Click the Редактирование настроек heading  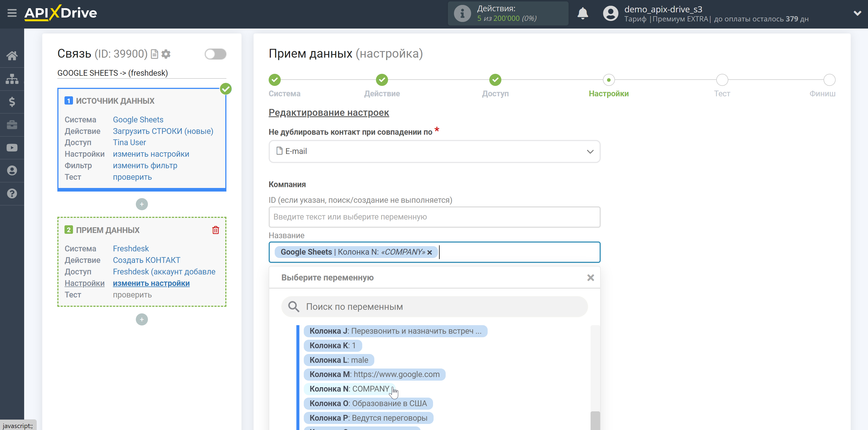(328, 113)
